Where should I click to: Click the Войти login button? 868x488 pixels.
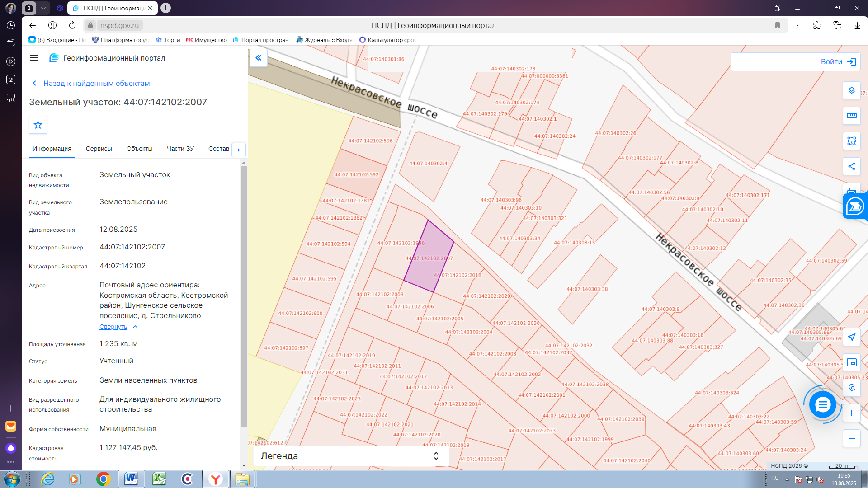795,62
